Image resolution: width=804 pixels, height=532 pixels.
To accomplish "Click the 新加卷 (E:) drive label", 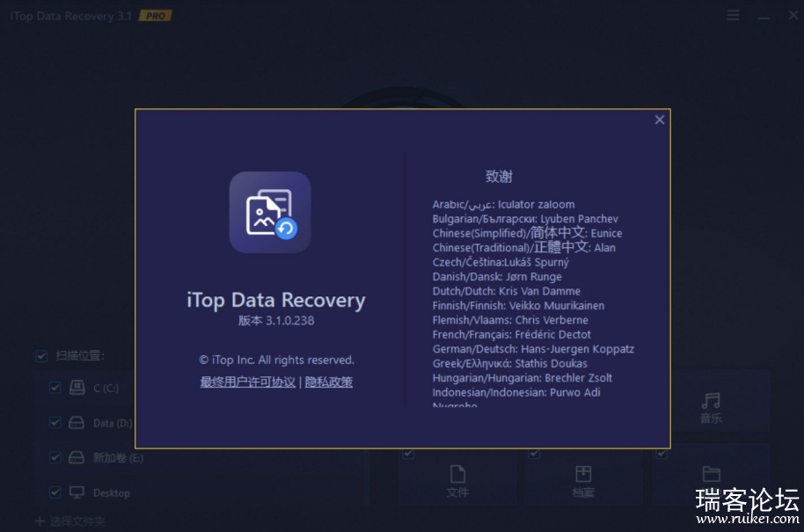I will (x=118, y=457).
